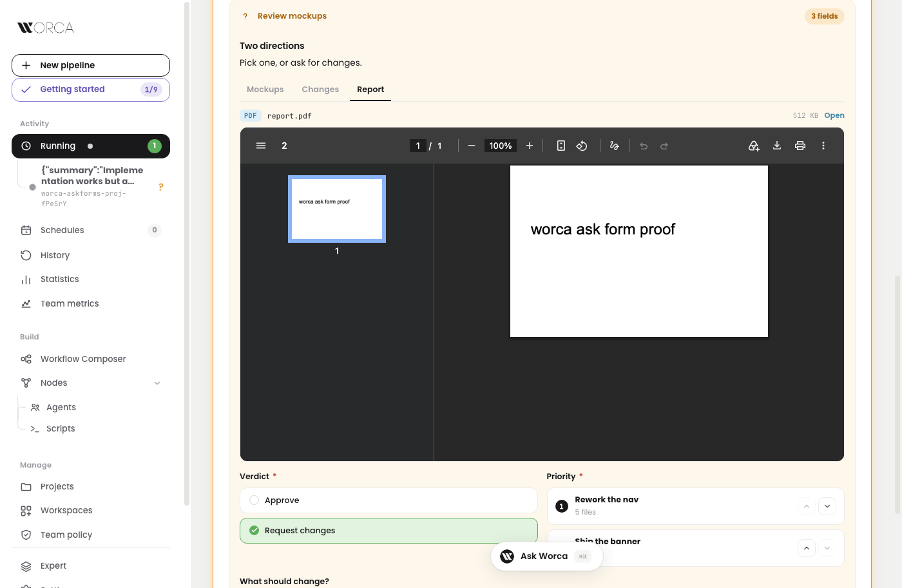Move Rework the nav priority up
The image size is (902, 588).
[807, 506]
